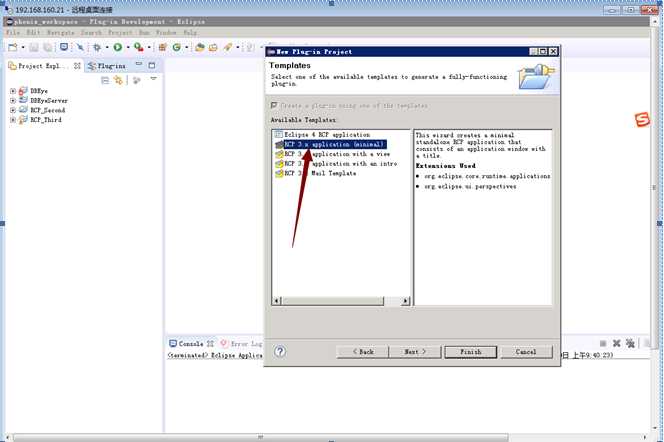Viewport: 664px width, 442px height.
Task: Select 'RCP 3.x application (minimal)' template
Action: click(335, 144)
